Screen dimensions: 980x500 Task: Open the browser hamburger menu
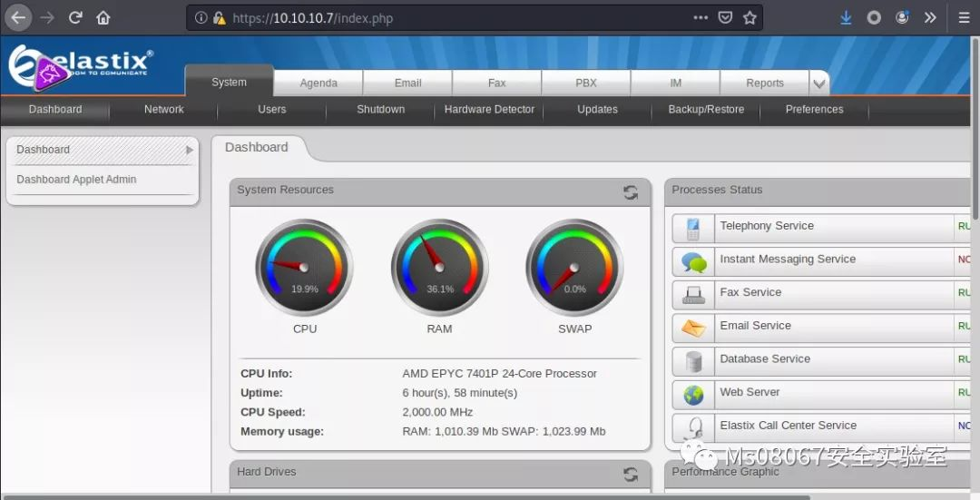coord(964,17)
